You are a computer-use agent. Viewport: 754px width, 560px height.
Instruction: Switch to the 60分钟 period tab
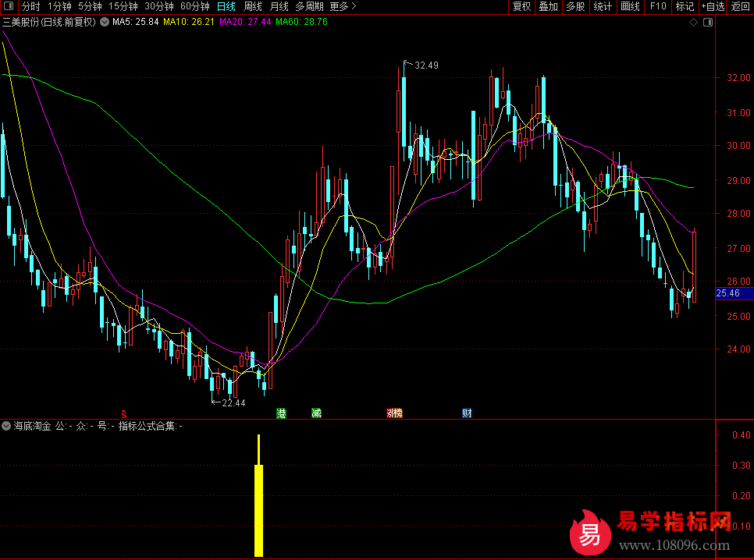(x=195, y=6)
